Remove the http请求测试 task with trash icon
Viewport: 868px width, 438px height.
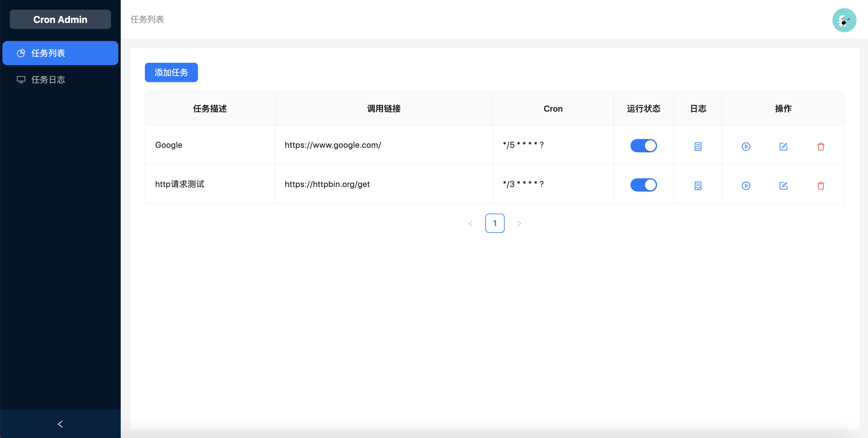[x=821, y=186]
